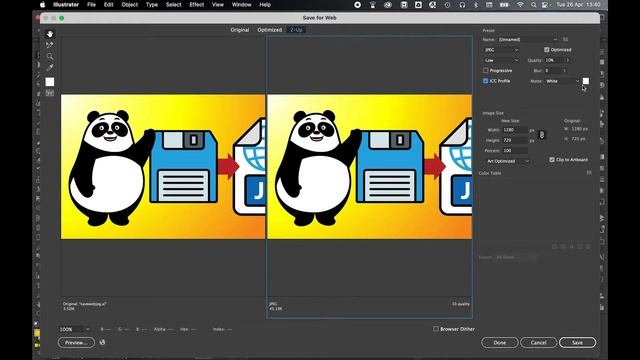Enable the Progressive checkbox
This screenshot has width=640, height=360.
[x=486, y=71]
